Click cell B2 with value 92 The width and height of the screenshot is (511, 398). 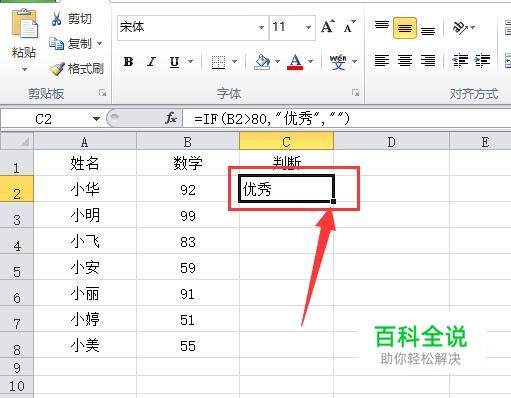188,189
